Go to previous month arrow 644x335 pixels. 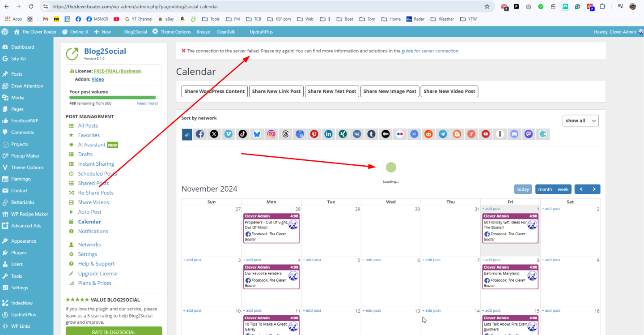click(581, 189)
